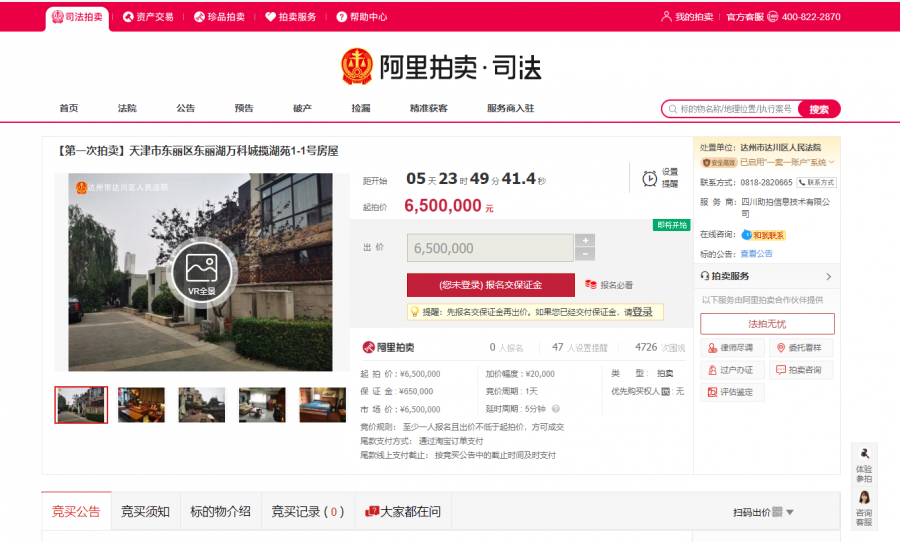Open 帮助中心 in the top bar
Viewport: 900px width, 542px height.
[x=362, y=17]
